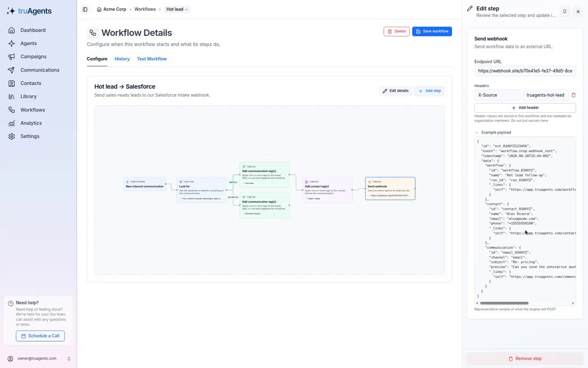588x368 pixels.
Task: Add a new step
Action: point(430,91)
